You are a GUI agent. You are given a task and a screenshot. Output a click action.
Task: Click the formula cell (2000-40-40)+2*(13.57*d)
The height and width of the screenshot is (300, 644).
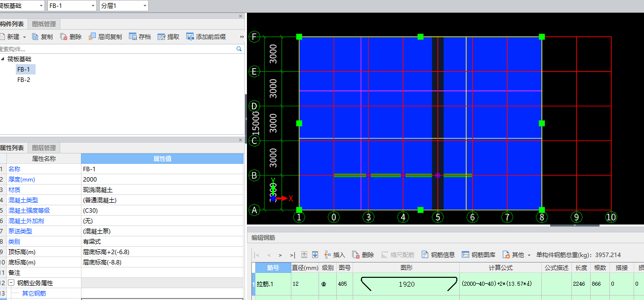pos(500,284)
